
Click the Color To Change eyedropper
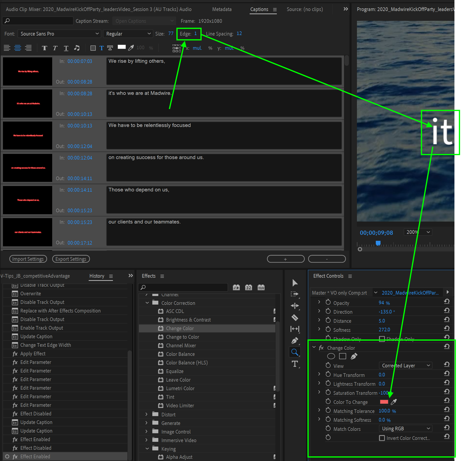pyautogui.click(x=394, y=402)
